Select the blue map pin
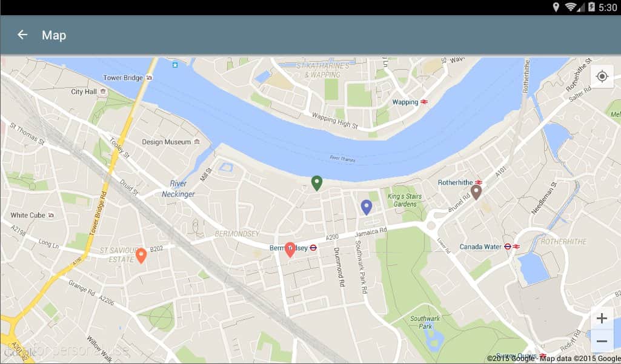Viewport: 621px width, 364px height. [367, 207]
